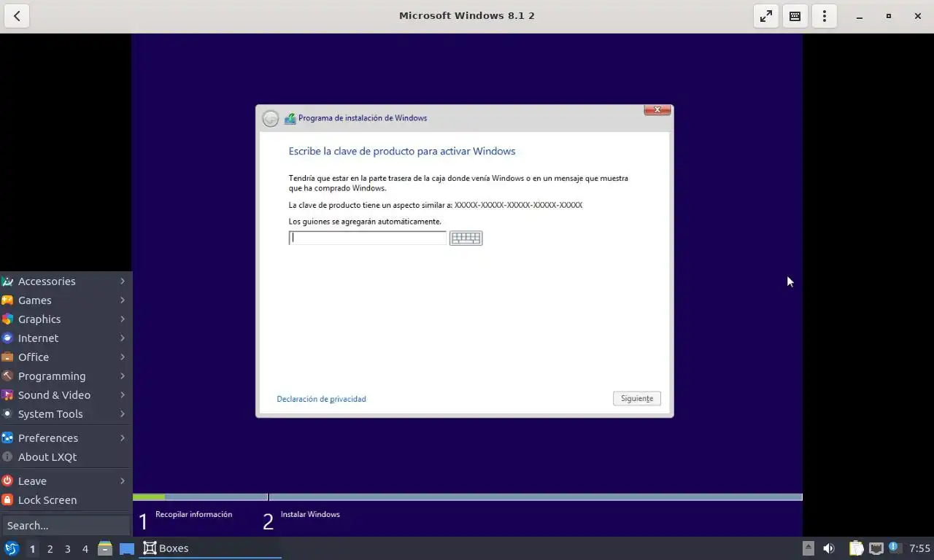Click the arrow beside the Preferences entry
This screenshot has width=934, height=560.
[123, 438]
